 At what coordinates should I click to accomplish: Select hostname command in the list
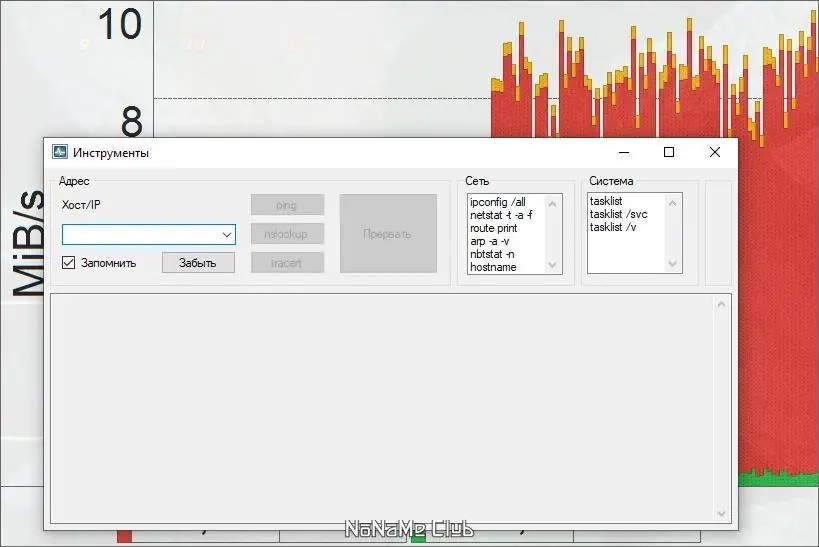pos(493,267)
